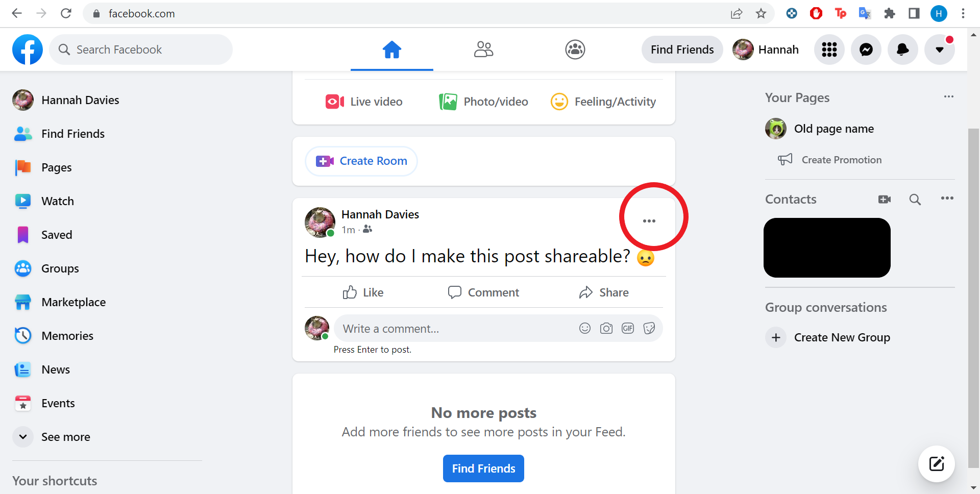Click the post audience friends icon
This screenshot has width=980, height=494.
tap(367, 230)
